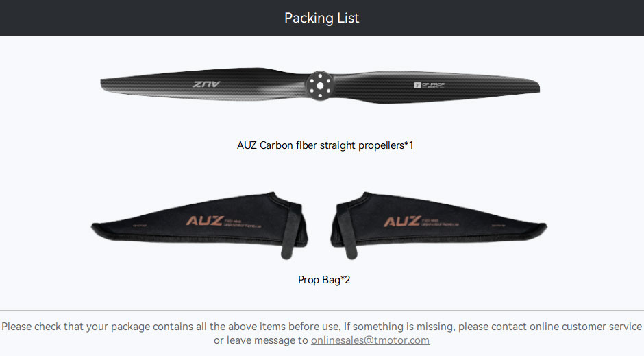644x356 pixels.
Task: Click the AUZ Carbon fiber straight propellers caption
Action: coord(325,145)
